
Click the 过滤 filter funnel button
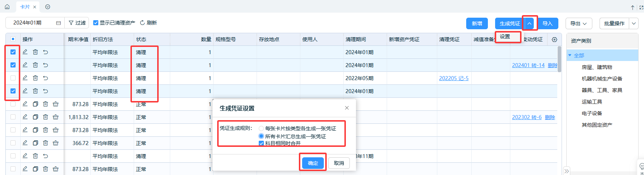point(77,23)
